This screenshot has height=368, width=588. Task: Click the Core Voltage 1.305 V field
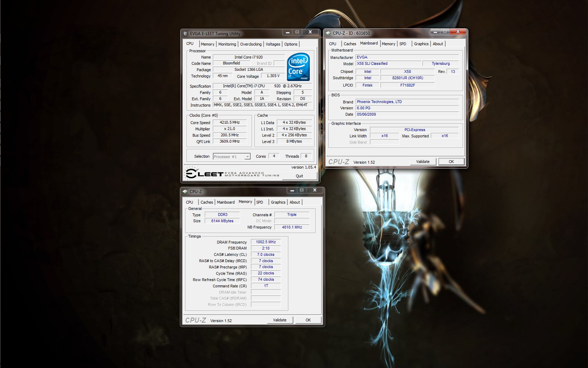[x=273, y=76]
